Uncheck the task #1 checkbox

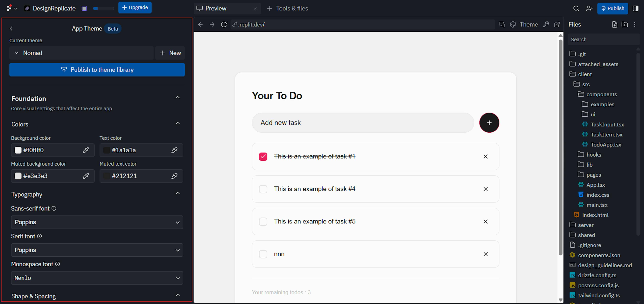(263, 157)
